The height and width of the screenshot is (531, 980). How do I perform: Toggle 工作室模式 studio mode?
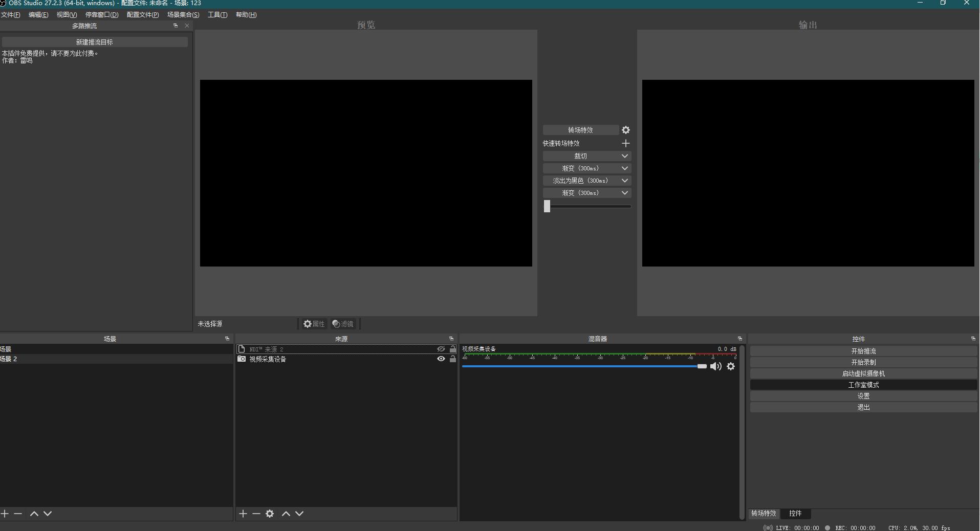tap(863, 385)
